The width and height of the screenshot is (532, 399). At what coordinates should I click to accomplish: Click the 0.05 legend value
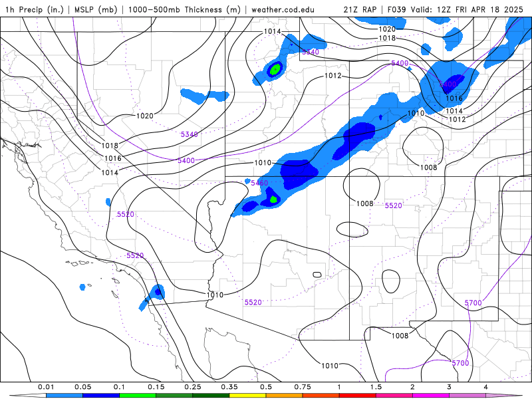point(82,387)
